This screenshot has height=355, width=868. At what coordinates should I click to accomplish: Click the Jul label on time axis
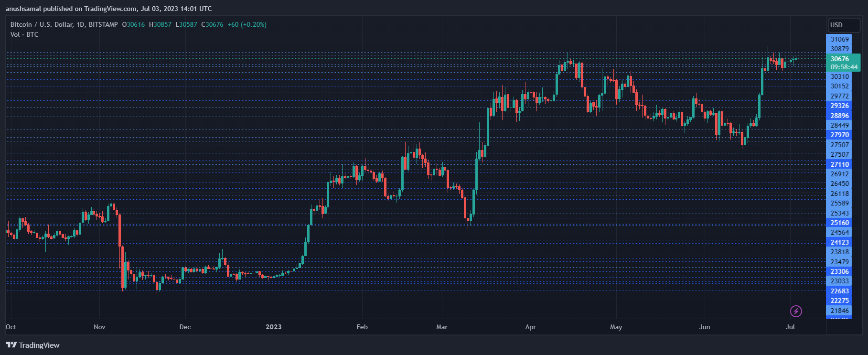pyautogui.click(x=791, y=327)
